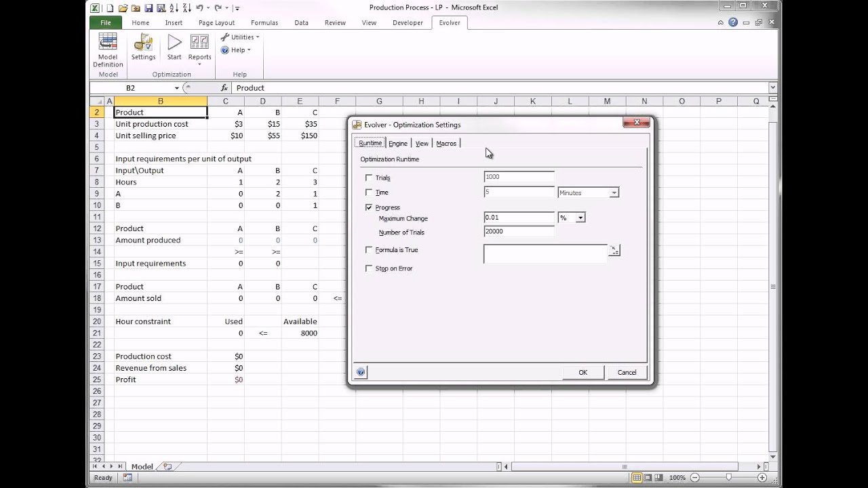Open Evolver Settings in the ribbon

point(143,48)
